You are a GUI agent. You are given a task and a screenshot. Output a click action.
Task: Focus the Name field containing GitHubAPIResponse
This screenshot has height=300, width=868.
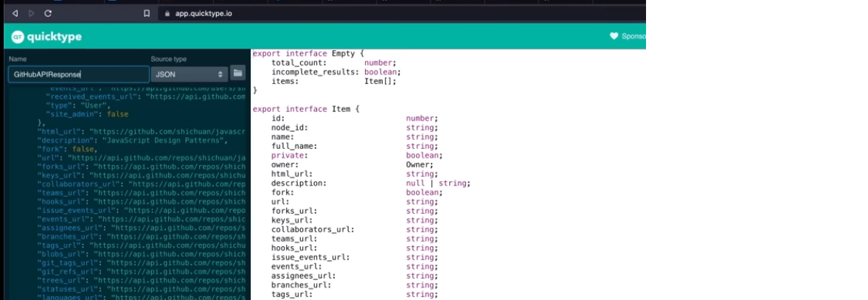click(x=77, y=74)
